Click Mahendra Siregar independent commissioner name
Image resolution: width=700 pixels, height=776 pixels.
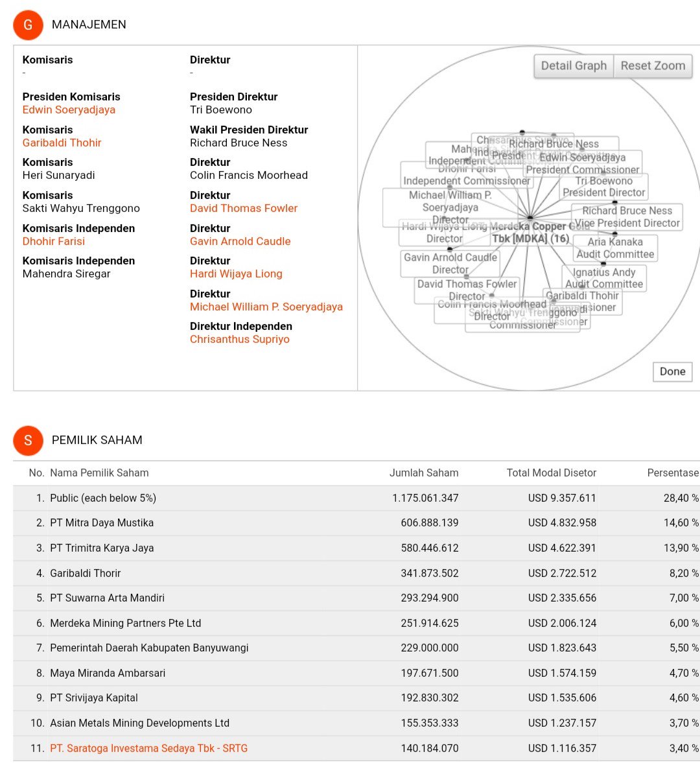click(x=66, y=274)
